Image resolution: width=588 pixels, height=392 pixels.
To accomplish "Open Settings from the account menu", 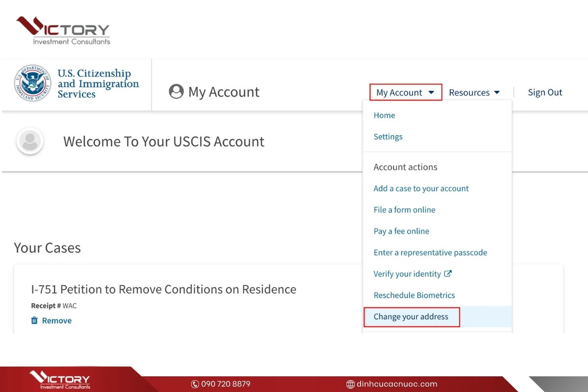I will (388, 137).
